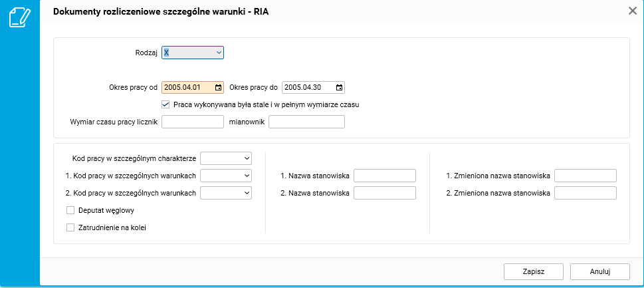Viewport: 644px width, 288px height.
Task: Tick the Zatrudnienie na kolei checkbox
Action: tap(70, 227)
